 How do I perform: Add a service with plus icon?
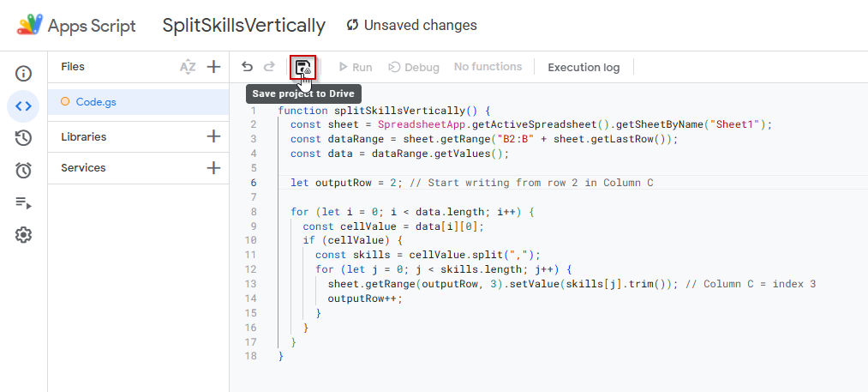pyautogui.click(x=213, y=168)
